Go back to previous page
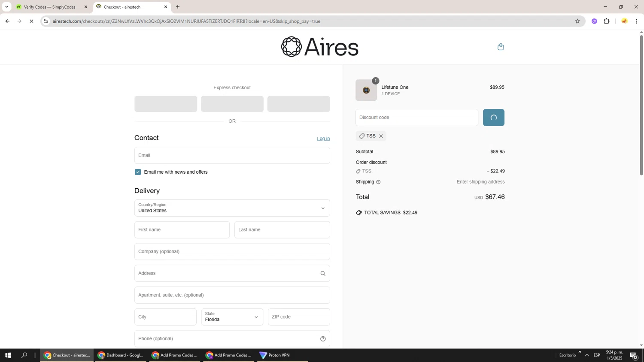 click(x=7, y=21)
